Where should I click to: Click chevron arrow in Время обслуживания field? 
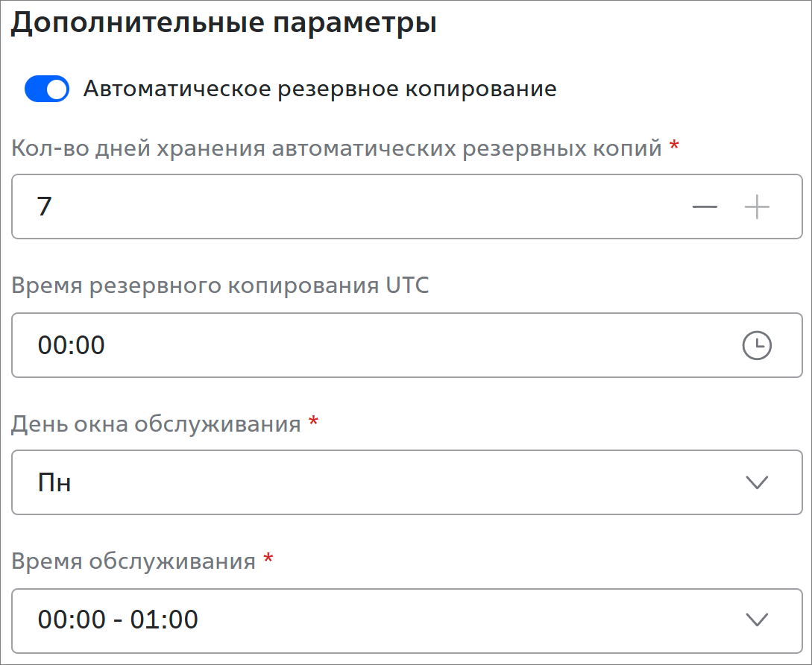tap(757, 620)
